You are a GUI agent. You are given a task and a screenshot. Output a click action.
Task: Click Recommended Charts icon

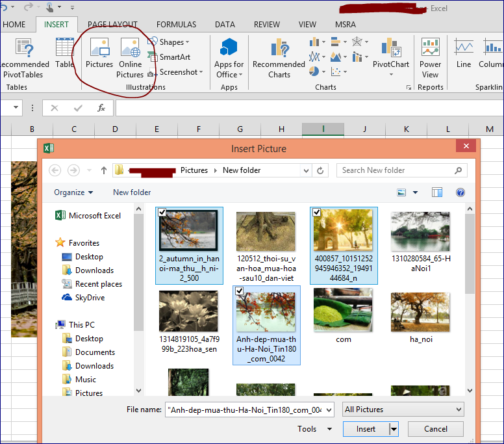pyautogui.click(x=279, y=57)
